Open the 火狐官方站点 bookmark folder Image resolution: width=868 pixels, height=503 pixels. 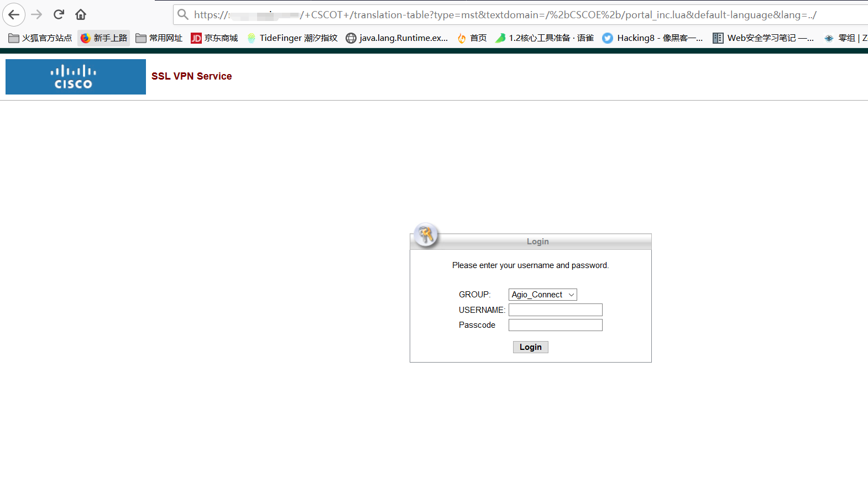click(40, 38)
